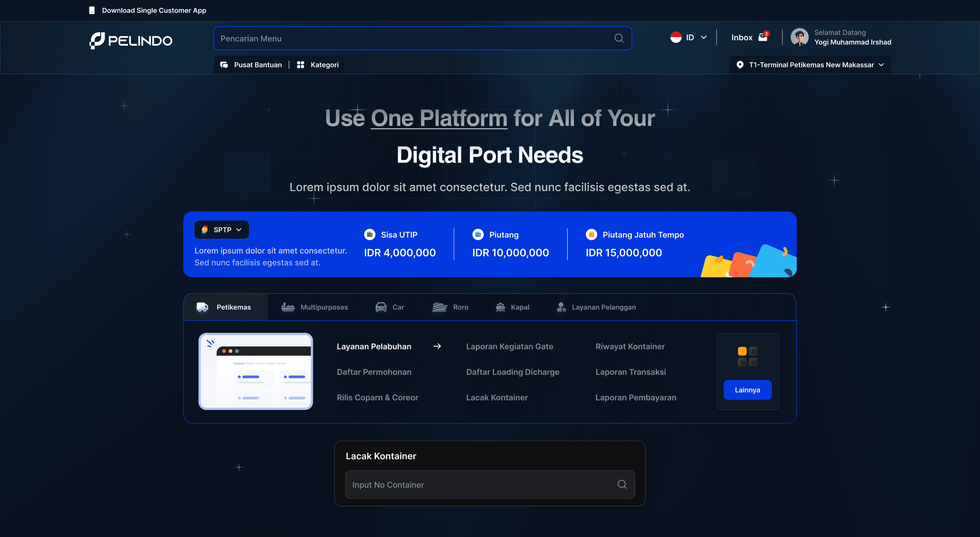Expand the ID language dropdown chevron
980x537 pixels.
pyautogui.click(x=704, y=37)
